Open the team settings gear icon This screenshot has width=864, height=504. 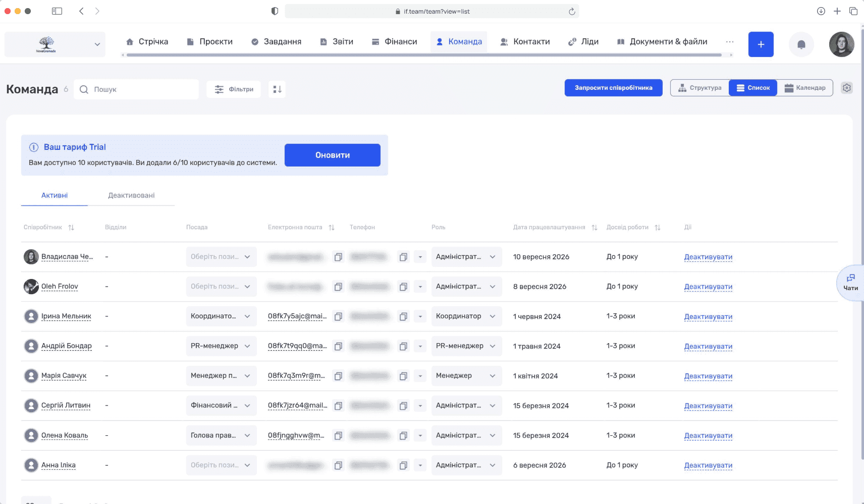coord(846,88)
